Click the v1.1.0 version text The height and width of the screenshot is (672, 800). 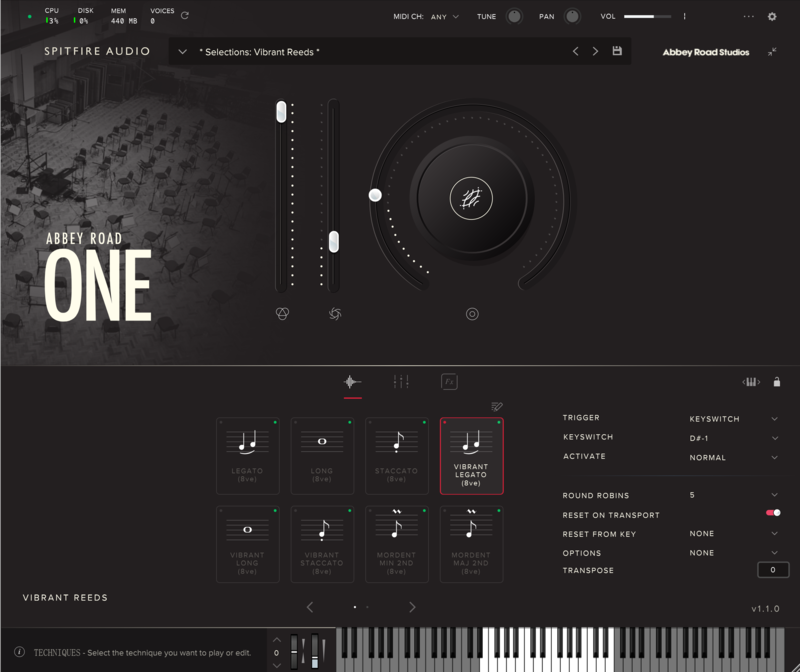click(x=765, y=609)
